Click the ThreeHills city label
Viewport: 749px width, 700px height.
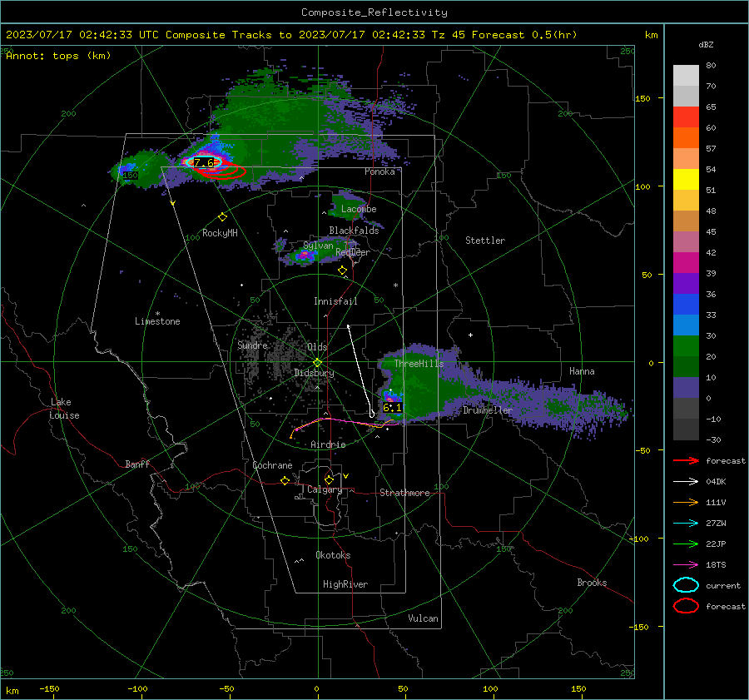point(419,364)
